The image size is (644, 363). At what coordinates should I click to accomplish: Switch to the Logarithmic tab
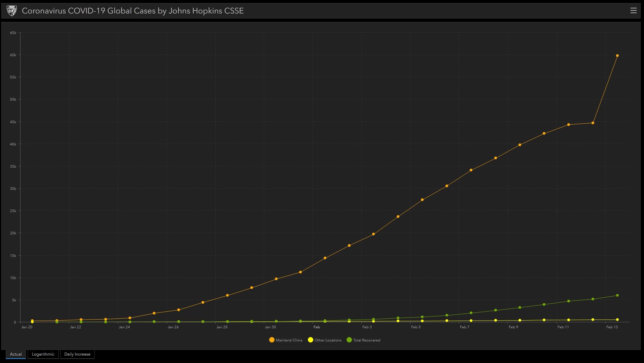tap(43, 354)
